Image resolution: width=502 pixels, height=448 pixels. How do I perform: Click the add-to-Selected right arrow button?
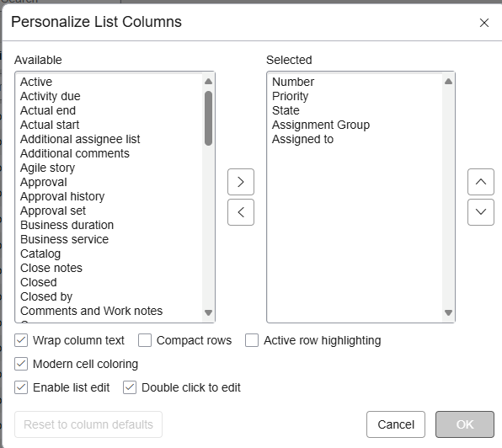241,182
